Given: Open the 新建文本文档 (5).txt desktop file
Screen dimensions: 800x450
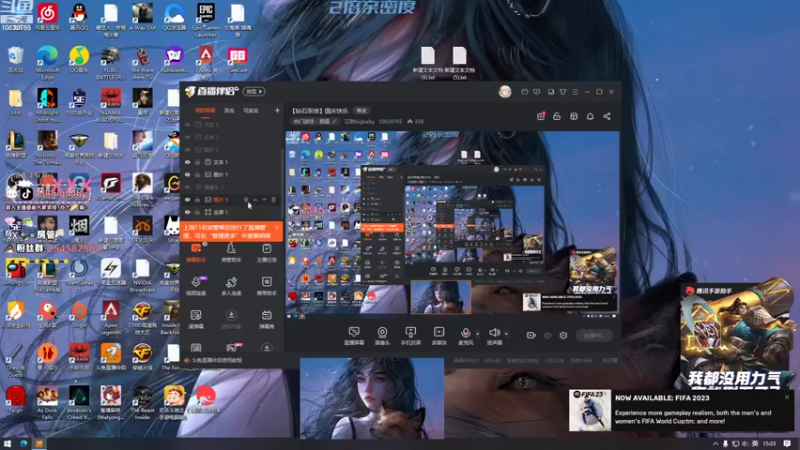Looking at the screenshot, I should [459, 63].
